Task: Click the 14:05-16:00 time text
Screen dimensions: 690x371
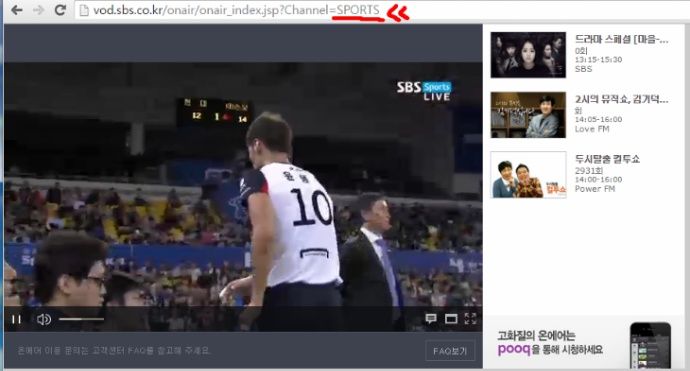Action: [598, 119]
